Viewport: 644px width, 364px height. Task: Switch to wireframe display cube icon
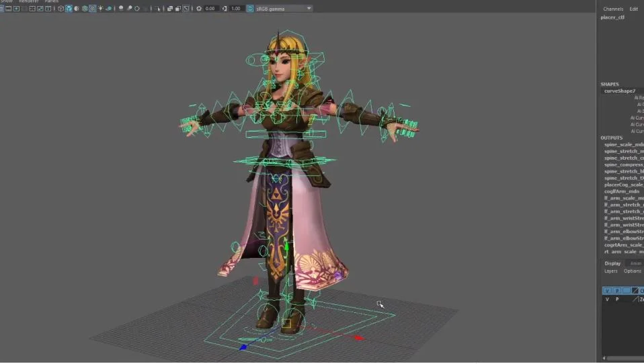point(61,9)
